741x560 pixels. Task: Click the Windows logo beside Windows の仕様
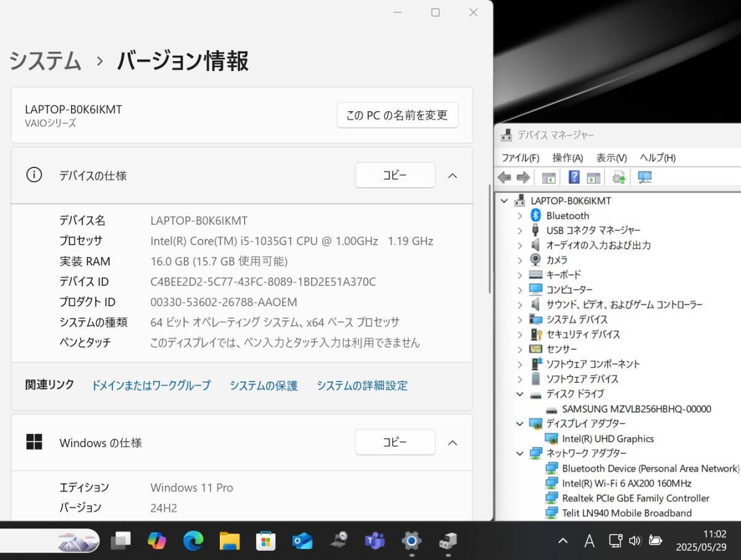point(34,442)
